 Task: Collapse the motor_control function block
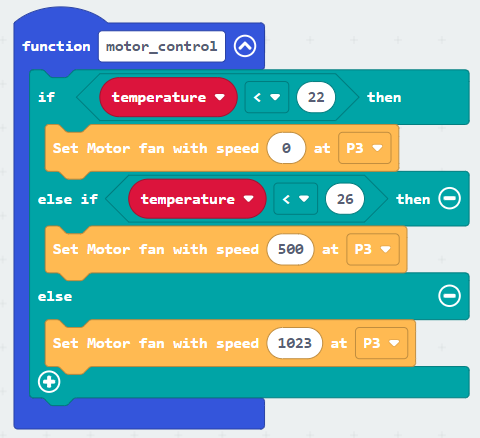pos(245,46)
